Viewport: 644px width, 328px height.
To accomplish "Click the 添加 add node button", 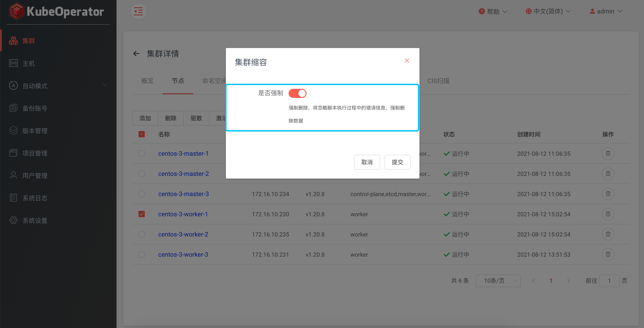I will tap(145, 118).
